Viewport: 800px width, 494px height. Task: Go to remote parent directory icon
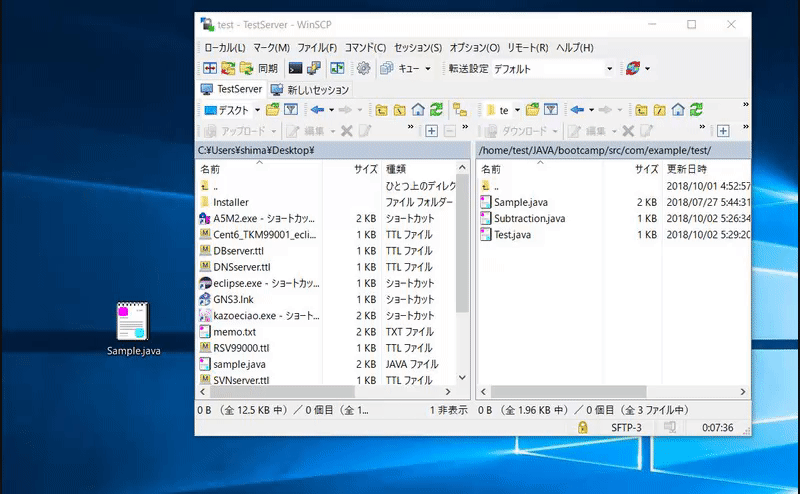click(641, 110)
